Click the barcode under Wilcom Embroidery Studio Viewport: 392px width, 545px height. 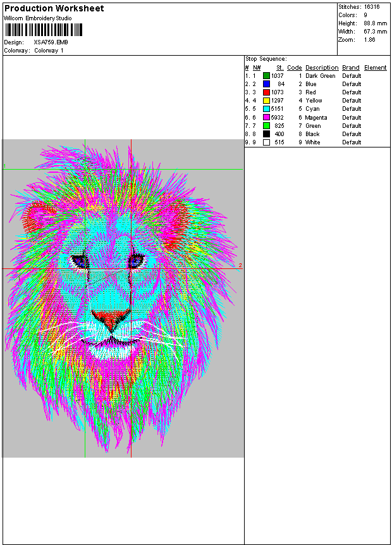(x=44, y=30)
